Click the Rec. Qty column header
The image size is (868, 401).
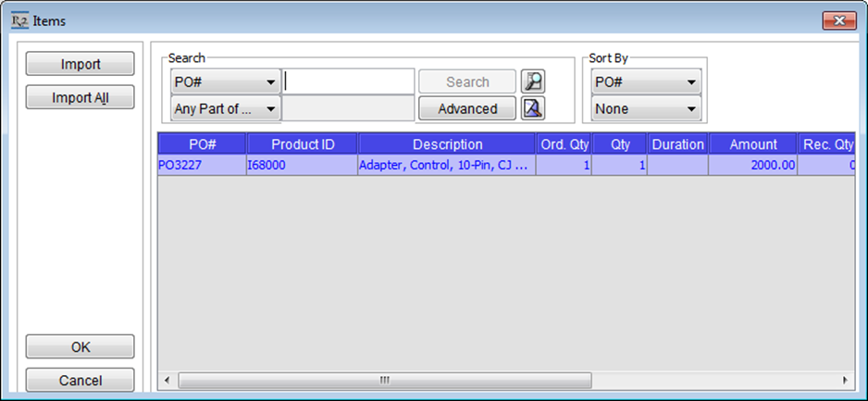826,144
